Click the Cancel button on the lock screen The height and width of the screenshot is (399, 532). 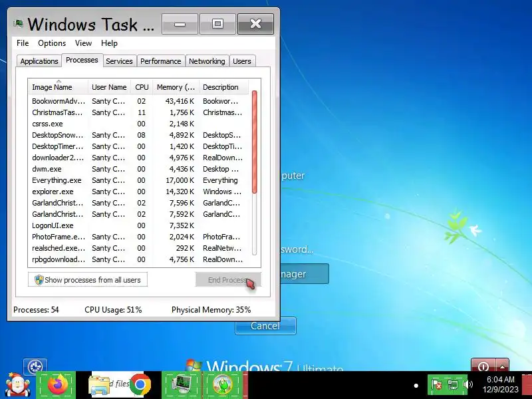pyautogui.click(x=265, y=326)
